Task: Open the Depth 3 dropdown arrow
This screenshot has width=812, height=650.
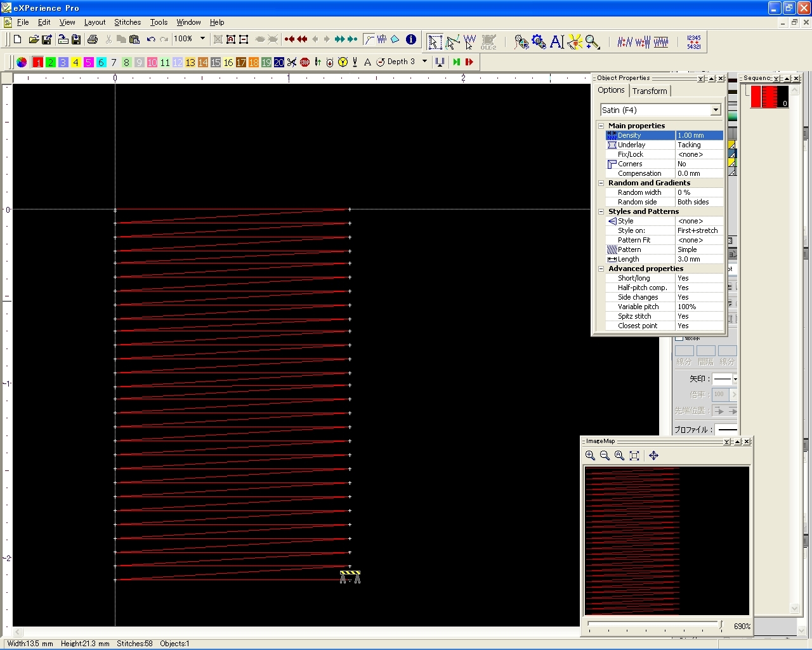Action: [424, 62]
